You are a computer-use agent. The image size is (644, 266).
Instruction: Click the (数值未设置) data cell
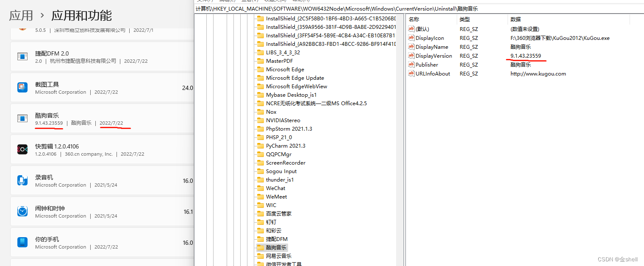tap(525, 29)
